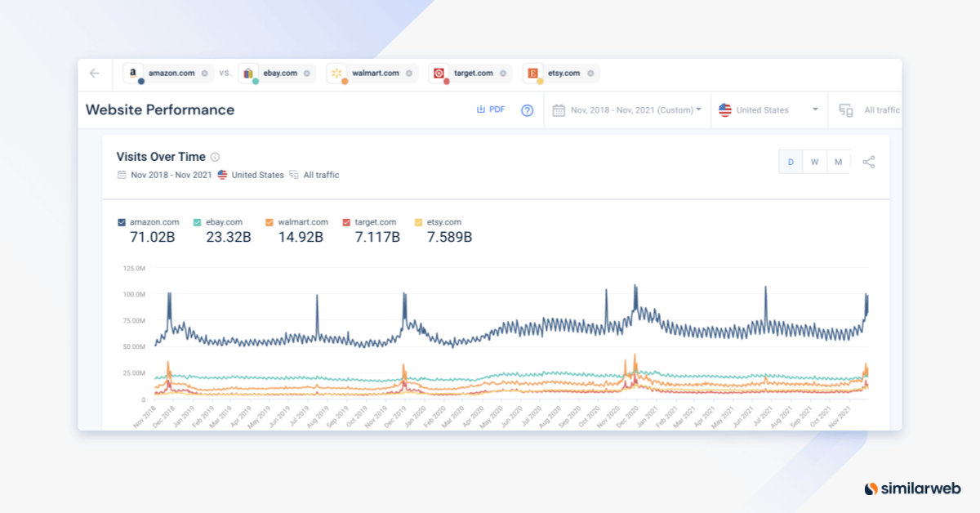This screenshot has height=513, width=980.
Task: Click the amazon.com site logo icon
Action: [133, 74]
